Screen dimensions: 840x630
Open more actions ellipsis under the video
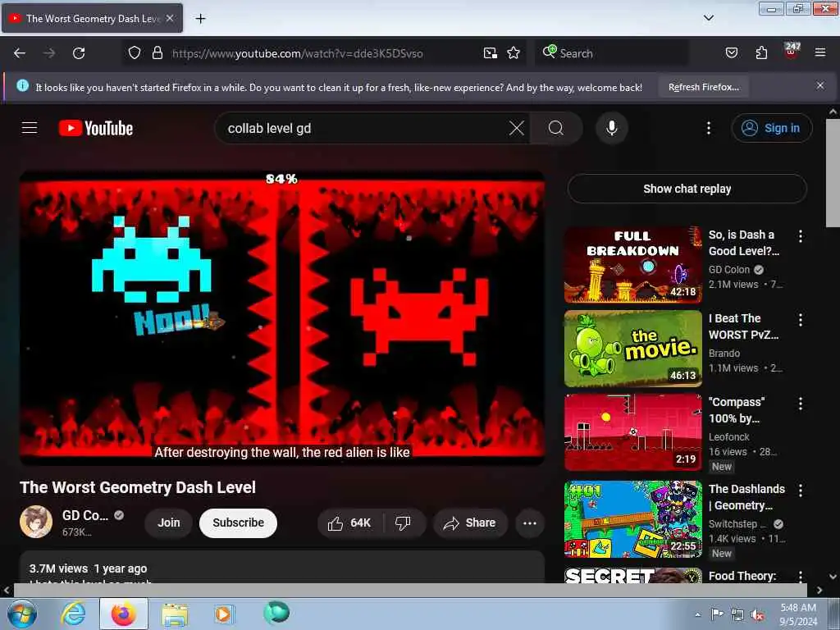point(530,523)
